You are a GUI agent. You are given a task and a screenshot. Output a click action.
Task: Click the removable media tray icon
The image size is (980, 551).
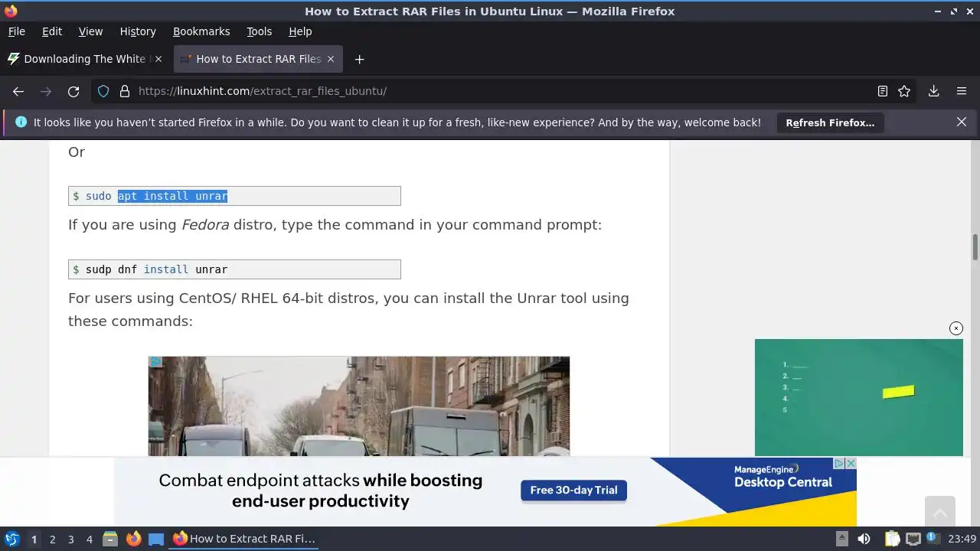(x=841, y=539)
